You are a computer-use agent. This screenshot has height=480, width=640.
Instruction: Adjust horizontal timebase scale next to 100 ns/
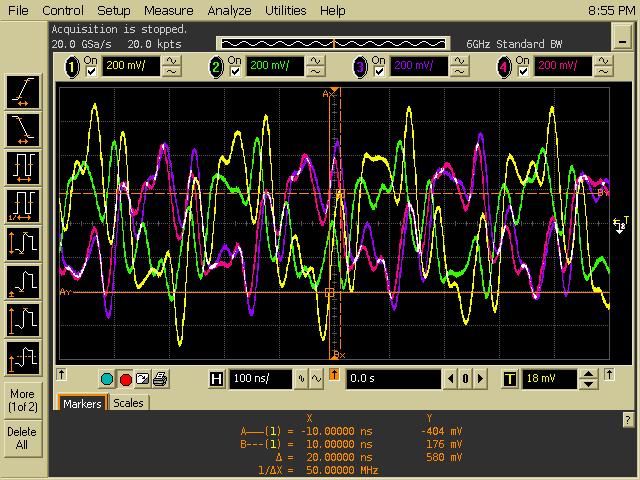pyautogui.click(x=307, y=379)
